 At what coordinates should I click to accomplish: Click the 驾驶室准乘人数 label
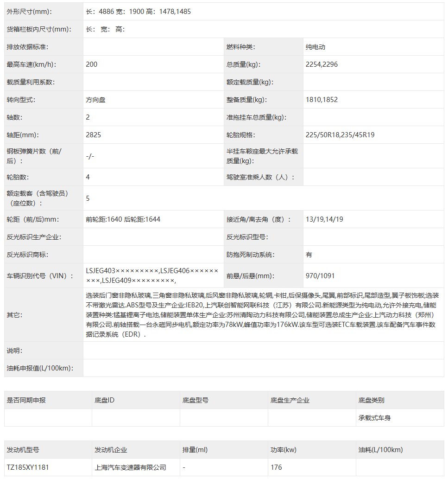point(260,177)
